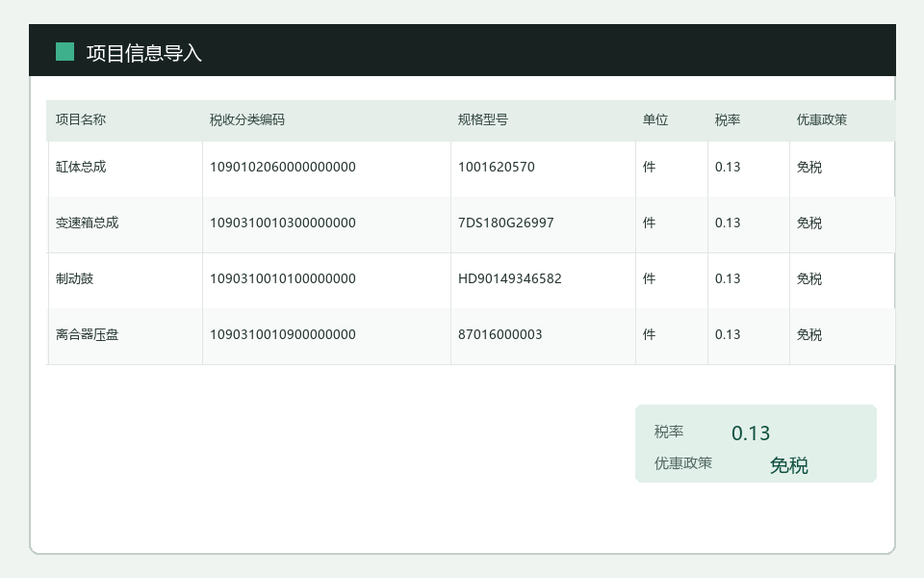
Task: Click the 项目名称 column header
Action: click(81, 119)
